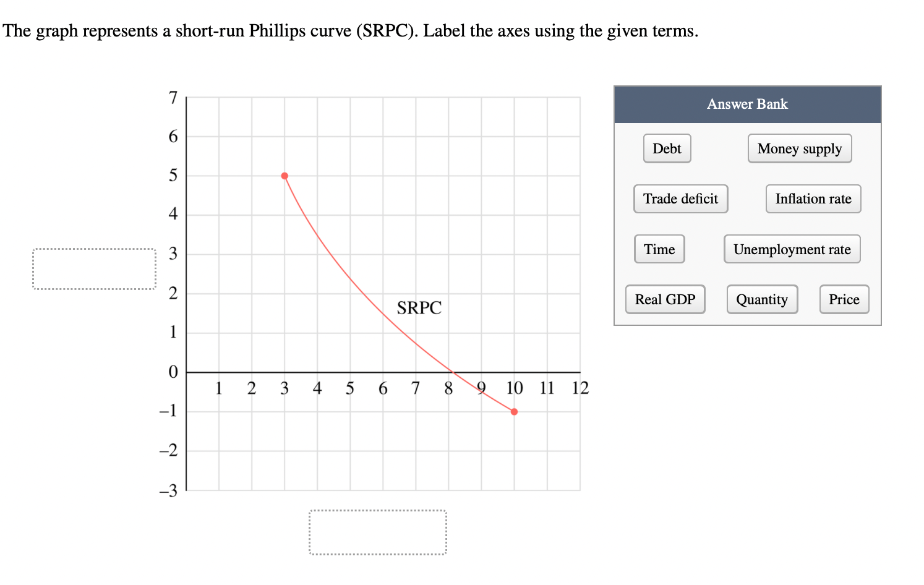The width and height of the screenshot is (924, 585).
Task: Pick the Time label from the Answer Bank
Action: tap(659, 249)
